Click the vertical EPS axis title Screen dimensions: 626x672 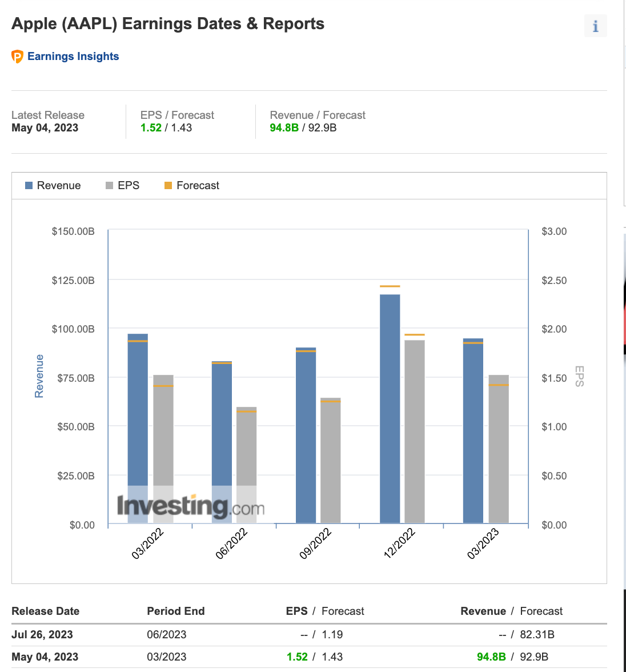coord(579,376)
